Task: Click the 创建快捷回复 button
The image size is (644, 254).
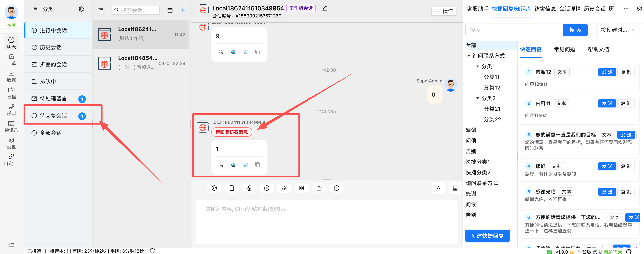Action: click(487, 236)
